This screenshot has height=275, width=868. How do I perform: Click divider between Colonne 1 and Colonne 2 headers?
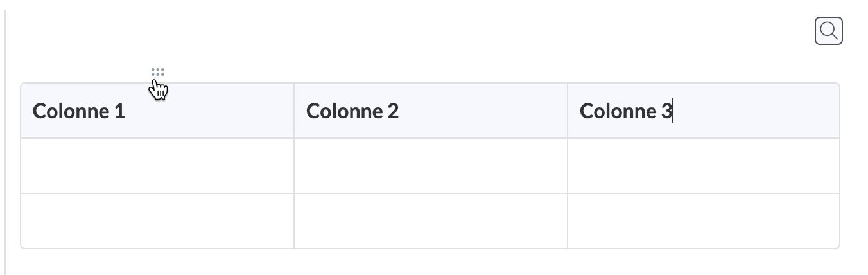pos(294,111)
